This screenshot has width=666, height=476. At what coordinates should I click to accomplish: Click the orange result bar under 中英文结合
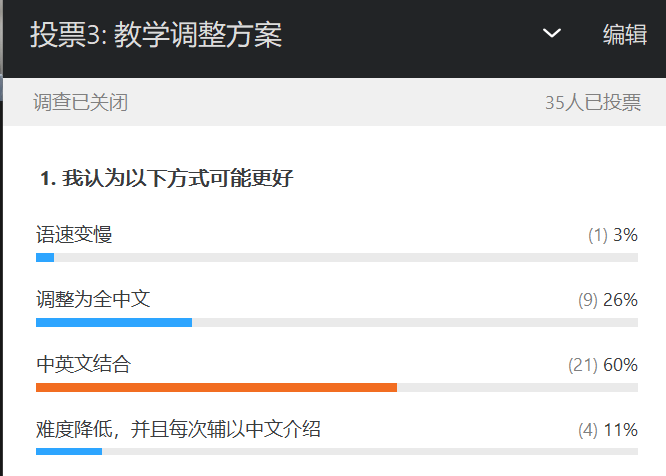coord(216,387)
